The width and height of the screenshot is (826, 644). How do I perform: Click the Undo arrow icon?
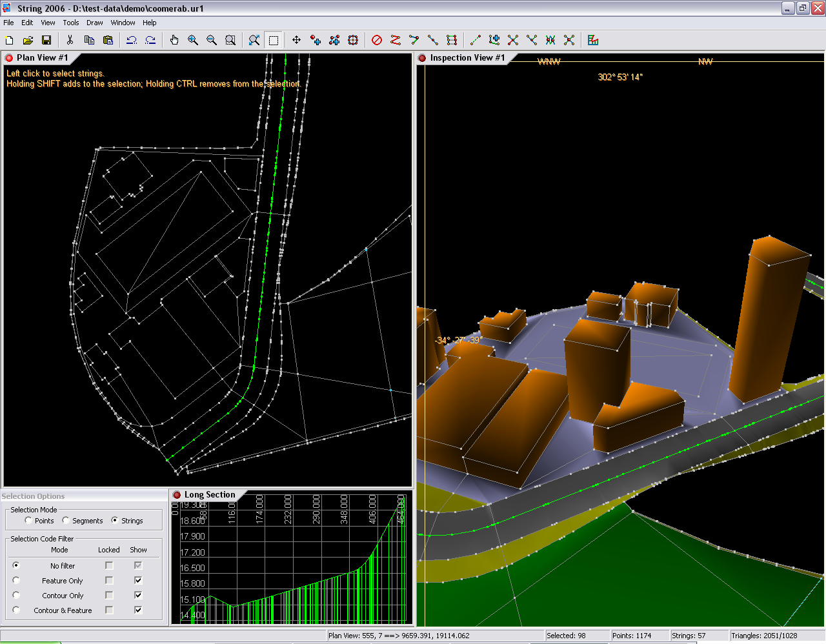(132, 40)
